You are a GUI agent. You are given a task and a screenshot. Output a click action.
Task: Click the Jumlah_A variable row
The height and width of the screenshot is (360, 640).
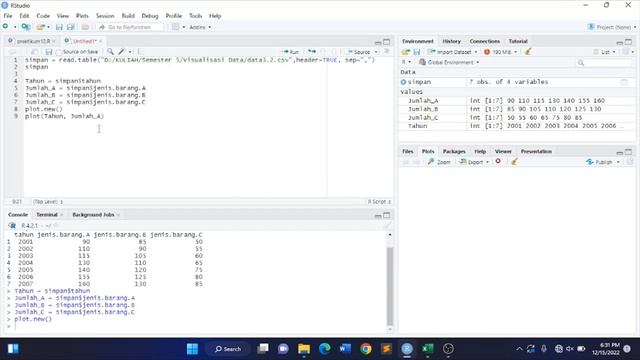click(517, 100)
